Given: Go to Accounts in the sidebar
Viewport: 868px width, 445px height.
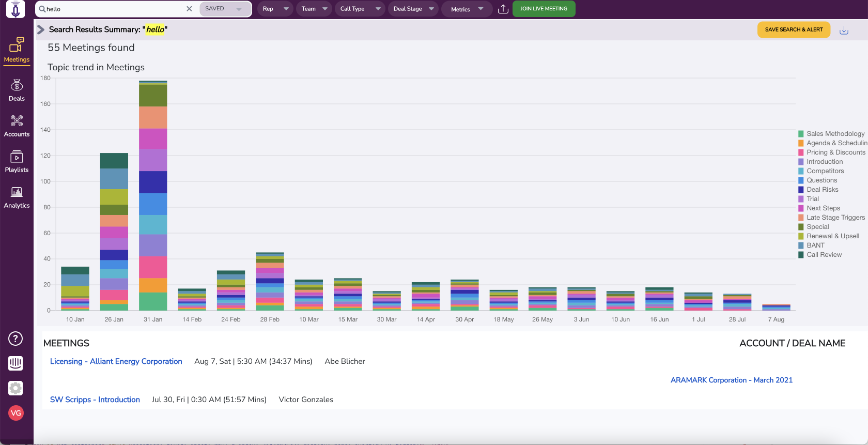Looking at the screenshot, I should (x=17, y=126).
